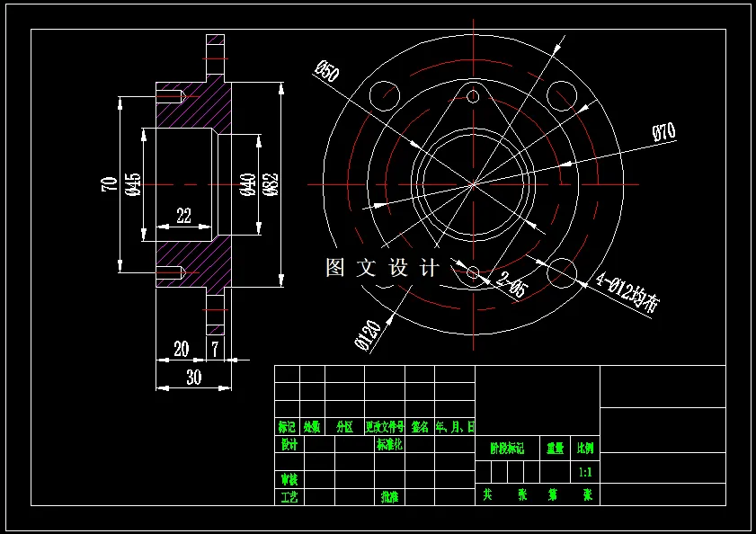Click the 2-Ø5 hole callout text
Image resolution: width=756 pixels, height=534 pixels.
pyautogui.click(x=511, y=285)
